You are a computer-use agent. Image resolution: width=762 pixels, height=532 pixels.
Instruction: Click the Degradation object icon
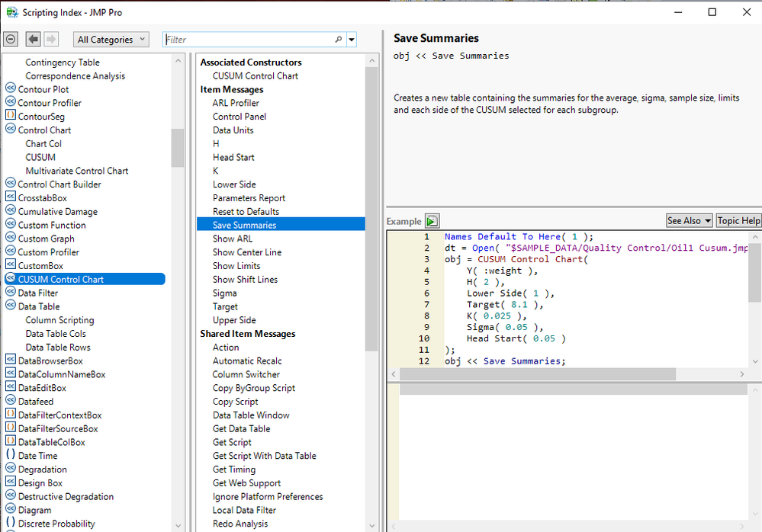pos(11,469)
